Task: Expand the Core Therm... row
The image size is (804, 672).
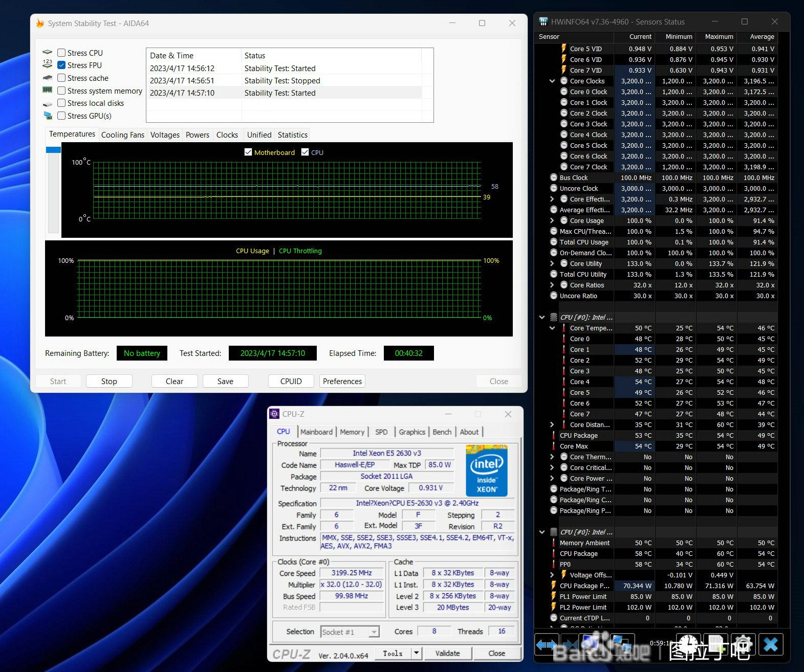Action: [552, 457]
